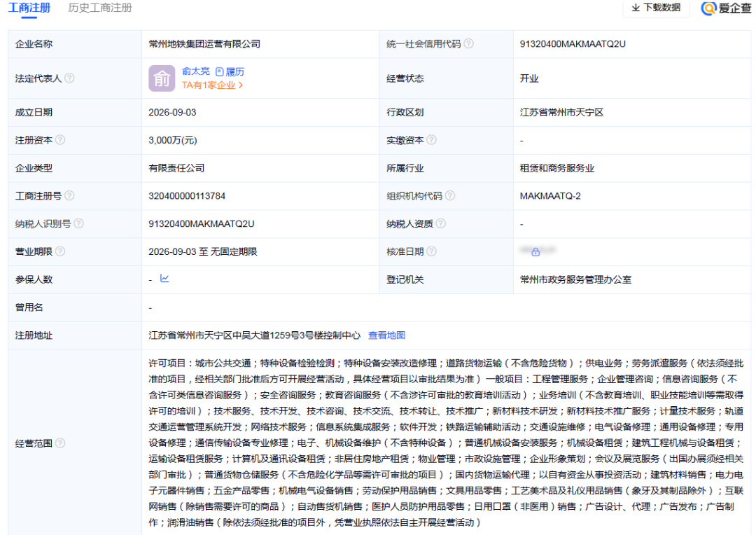Select the 营业期限 value 2026-09-03 至 无固定期限
The image size is (756, 535).
pos(202,252)
